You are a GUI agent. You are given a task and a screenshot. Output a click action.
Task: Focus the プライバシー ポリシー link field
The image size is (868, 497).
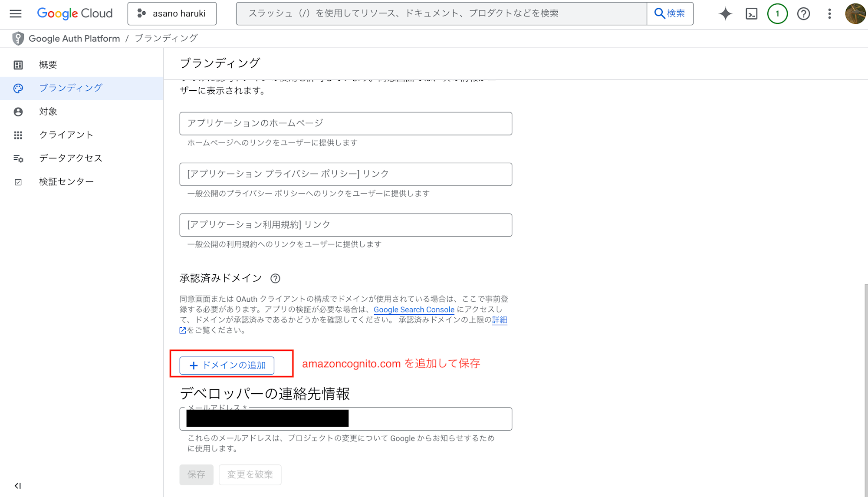click(345, 174)
